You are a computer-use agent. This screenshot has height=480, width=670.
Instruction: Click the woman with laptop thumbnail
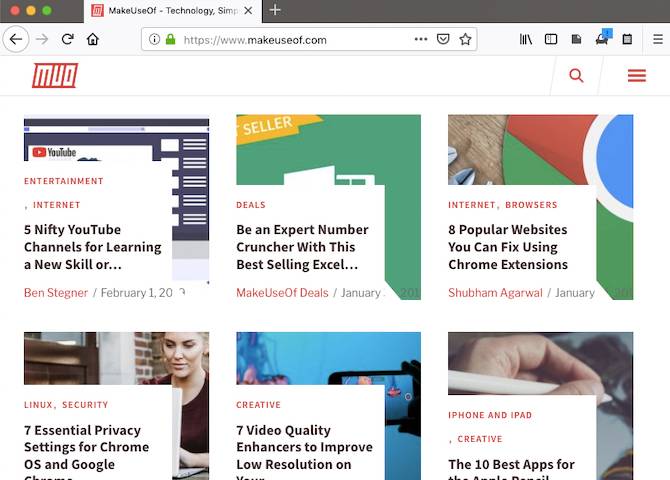(116, 358)
